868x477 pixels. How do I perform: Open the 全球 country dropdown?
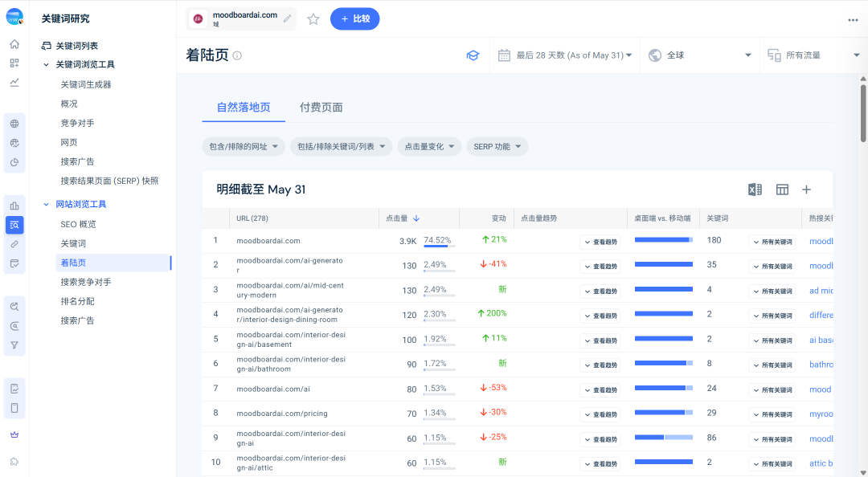click(x=700, y=55)
